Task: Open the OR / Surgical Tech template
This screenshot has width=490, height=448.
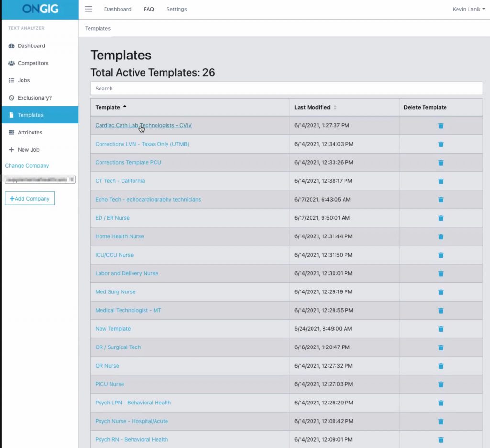Action: [x=118, y=347]
